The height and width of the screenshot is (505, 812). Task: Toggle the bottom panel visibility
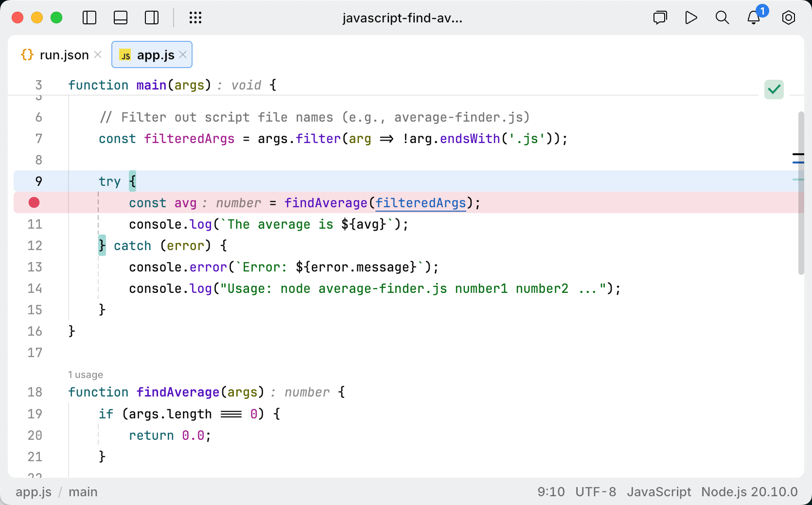(120, 18)
